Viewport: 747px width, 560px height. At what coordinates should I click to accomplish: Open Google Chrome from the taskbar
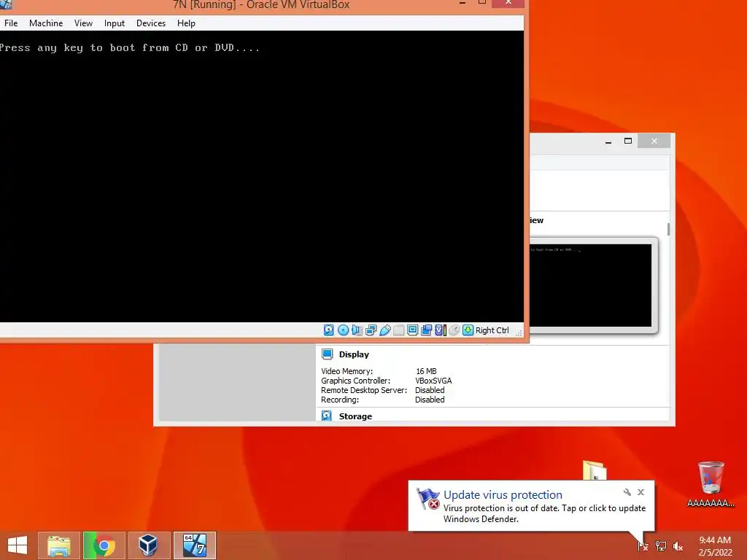[104, 545]
